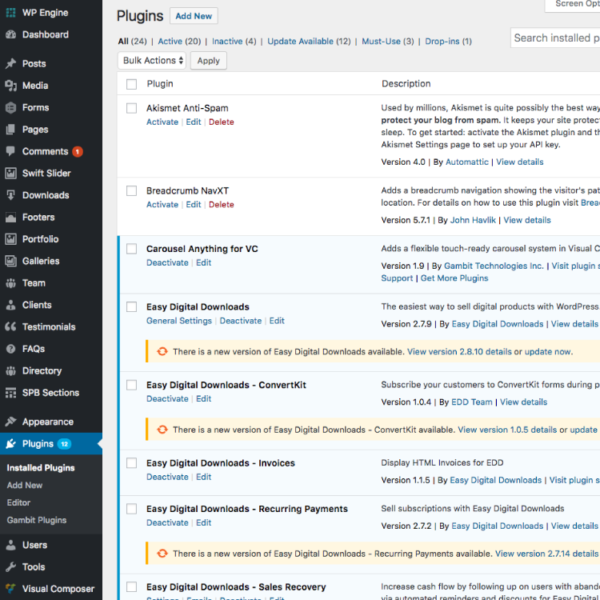Viewport: 600px width, 600px height.
Task: Click the Testimonials quote icon
Action: tap(11, 327)
